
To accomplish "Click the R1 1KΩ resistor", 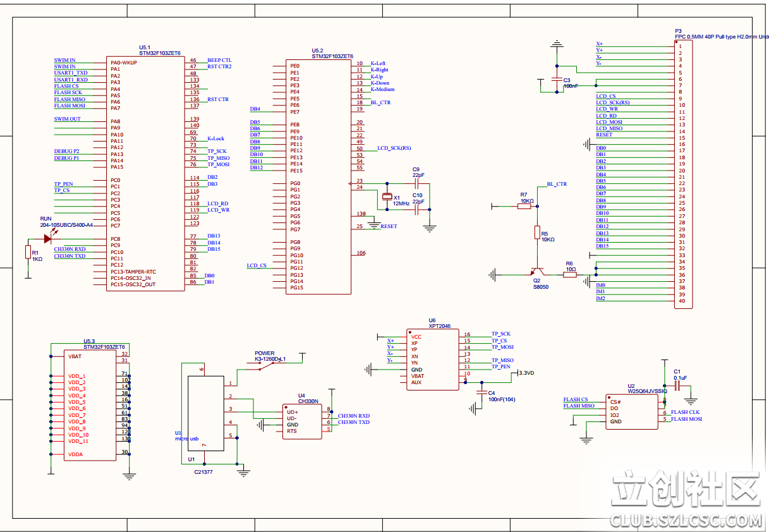I will pyautogui.click(x=28, y=253).
